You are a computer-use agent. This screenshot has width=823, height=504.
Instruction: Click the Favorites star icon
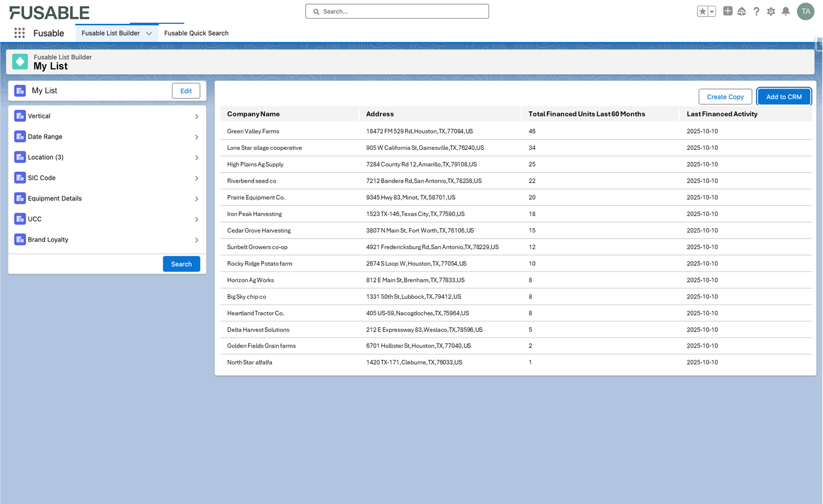point(702,11)
